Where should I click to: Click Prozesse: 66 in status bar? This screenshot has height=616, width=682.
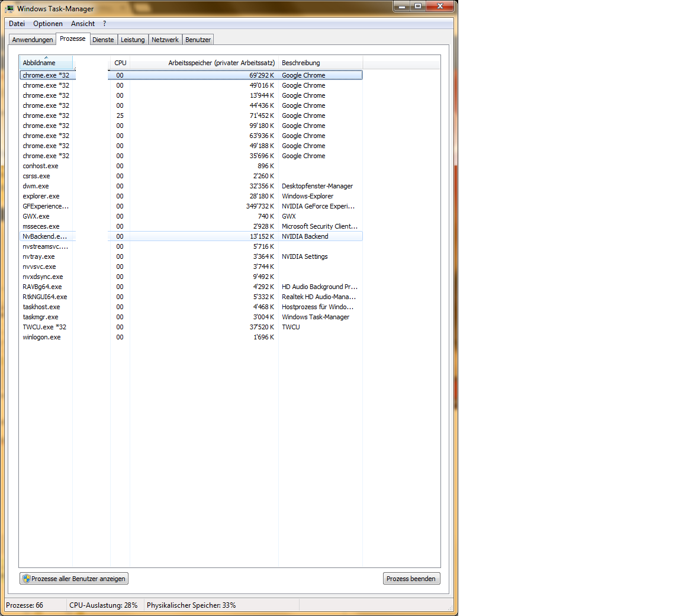click(x=25, y=605)
